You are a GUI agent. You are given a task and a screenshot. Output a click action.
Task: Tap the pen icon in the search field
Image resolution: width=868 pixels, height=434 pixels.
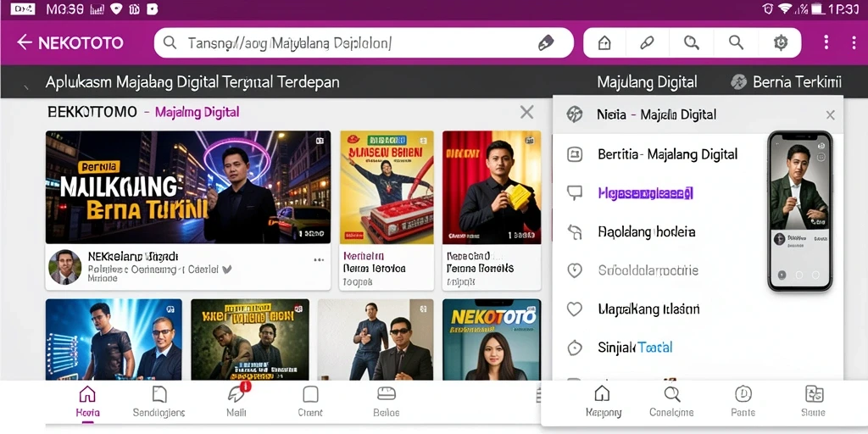coord(546,42)
